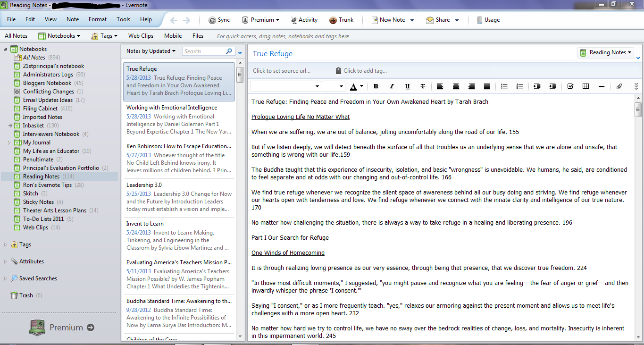Insert a horizontal rule line

coord(601,86)
